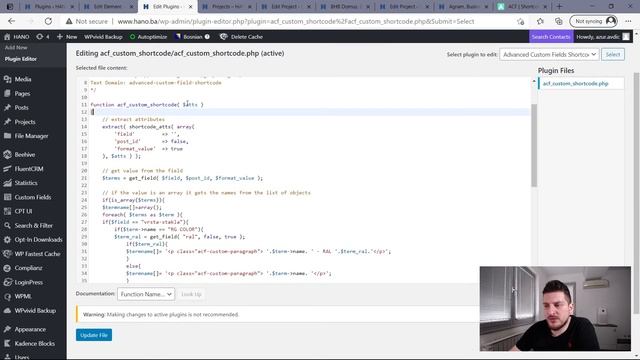Close the active Edit Plugins tab
The image size is (640, 360).
pos(190,7)
